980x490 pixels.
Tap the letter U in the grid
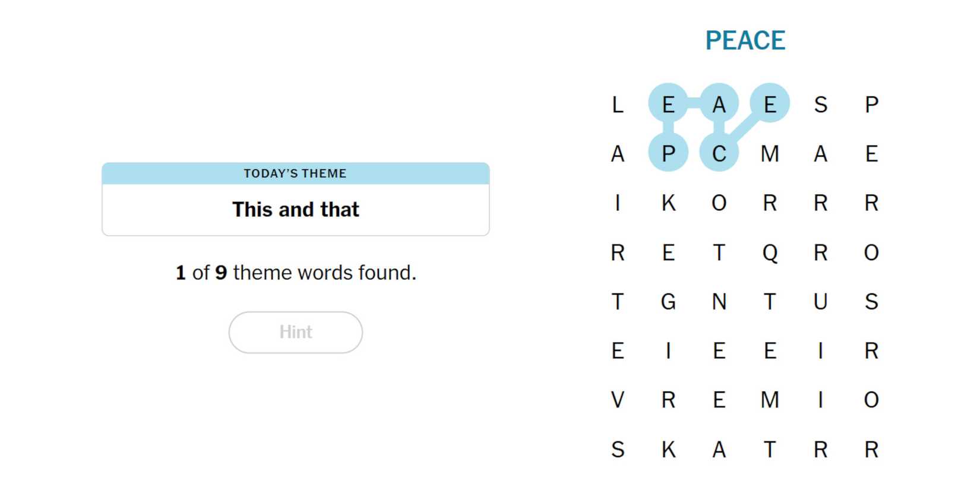pos(820,302)
